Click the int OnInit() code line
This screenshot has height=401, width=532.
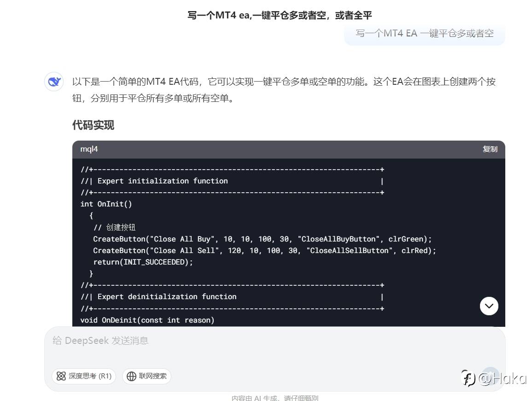(x=106, y=204)
